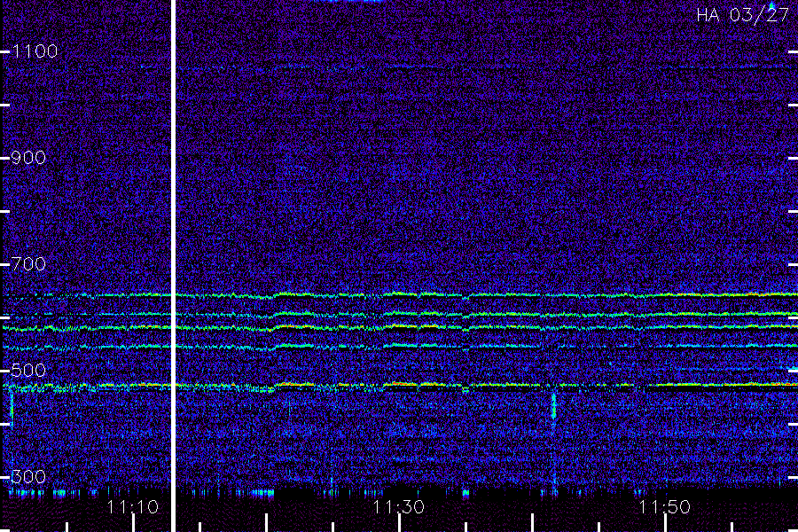Click the 11:10 time axis label
The width and height of the screenshot is (798, 532).
(x=133, y=507)
